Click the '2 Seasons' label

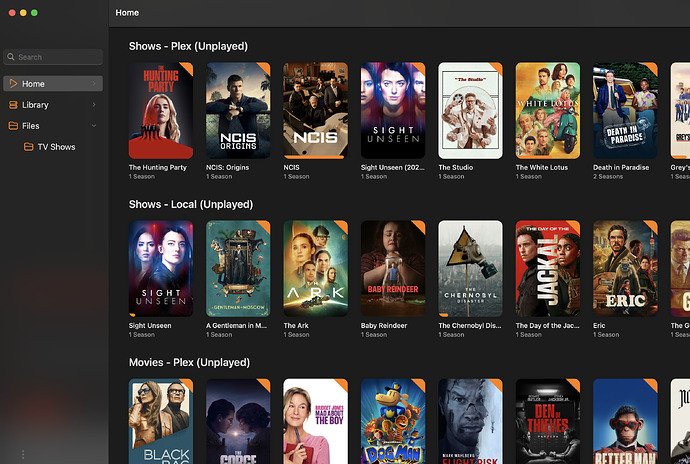(608, 177)
